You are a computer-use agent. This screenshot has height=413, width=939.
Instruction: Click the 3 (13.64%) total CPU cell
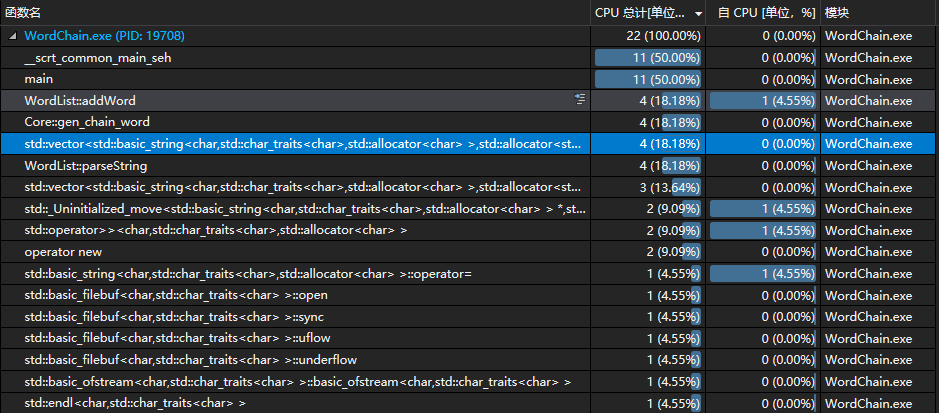tap(647, 187)
